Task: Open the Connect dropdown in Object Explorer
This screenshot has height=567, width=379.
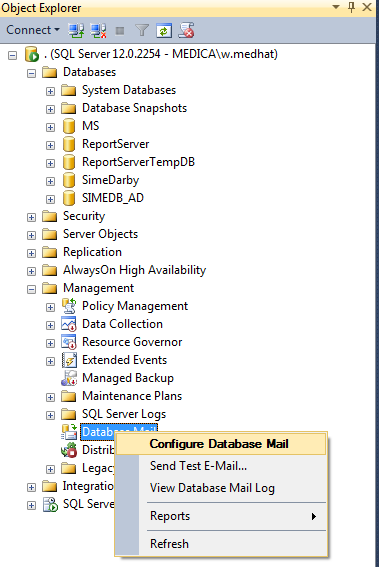Action: point(33,30)
